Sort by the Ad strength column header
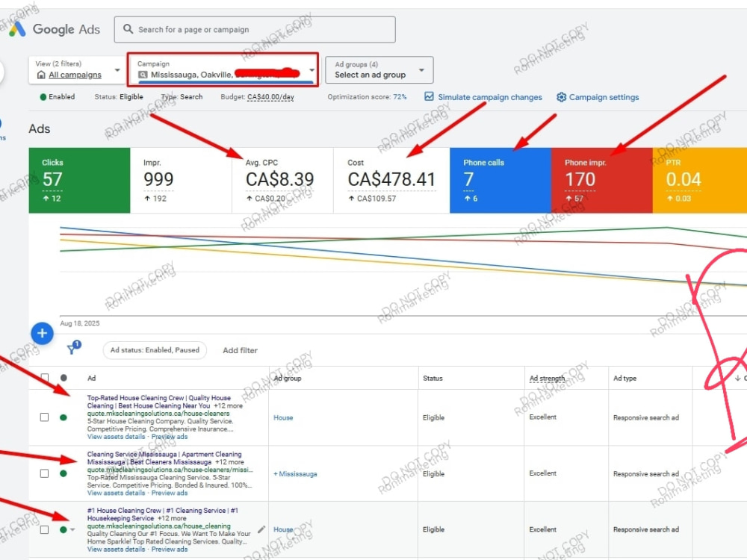747x560 pixels. tap(547, 378)
